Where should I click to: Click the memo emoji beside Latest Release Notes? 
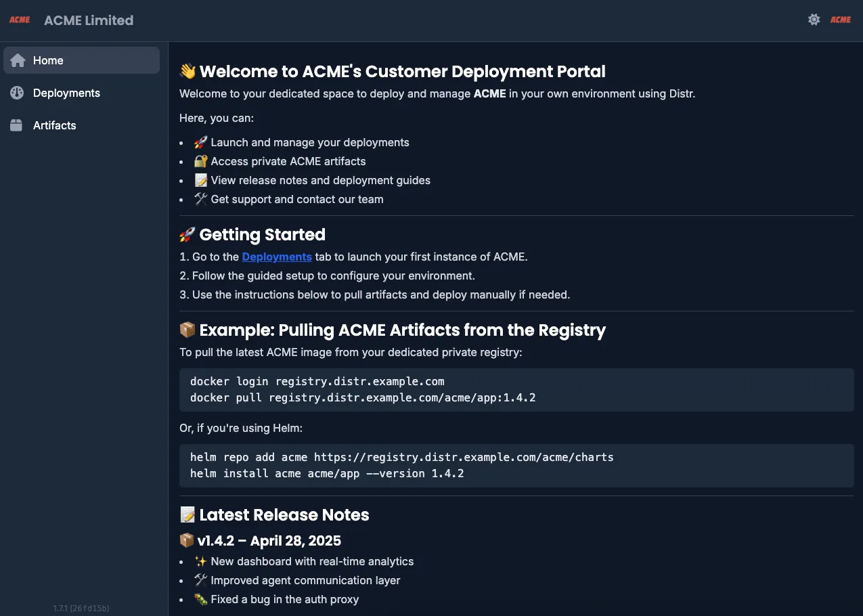click(187, 514)
